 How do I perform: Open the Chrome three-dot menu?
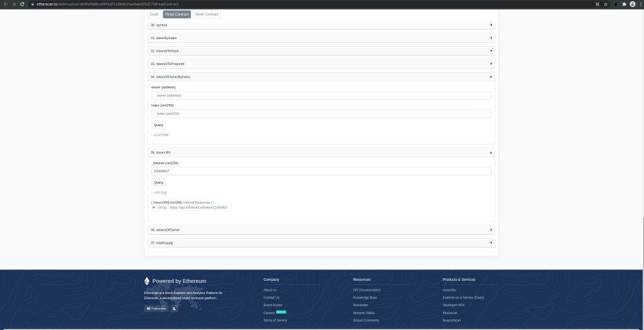[x=640, y=4]
